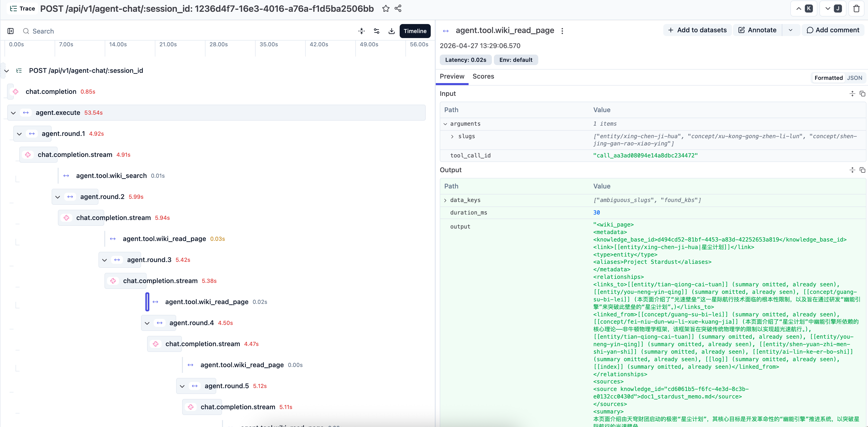Screen dimensions: 868x427
Task: Collapse the root POST trace row
Action: pyautogui.click(x=7, y=71)
